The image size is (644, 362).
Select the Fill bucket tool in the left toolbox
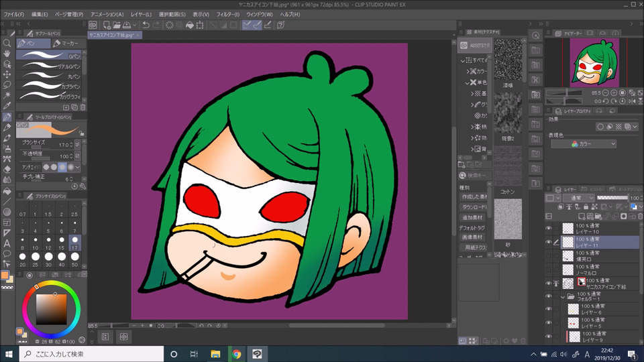coord(7,191)
